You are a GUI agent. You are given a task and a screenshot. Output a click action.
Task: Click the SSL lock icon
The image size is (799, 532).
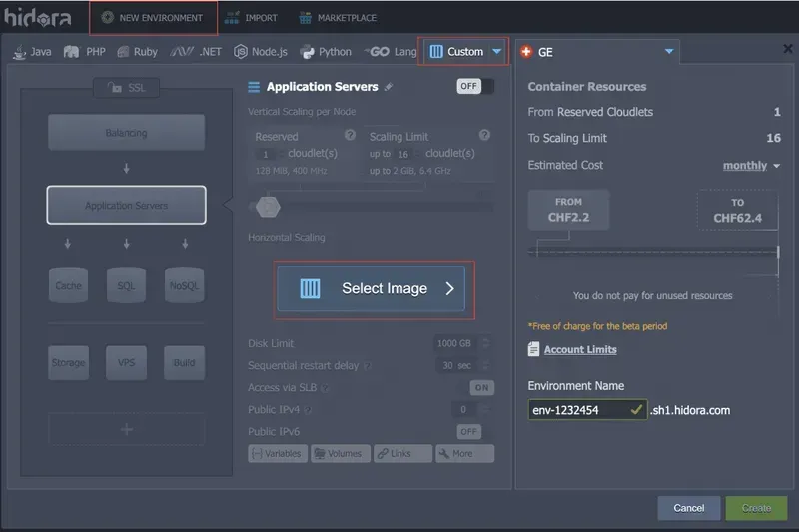pyautogui.click(x=118, y=90)
